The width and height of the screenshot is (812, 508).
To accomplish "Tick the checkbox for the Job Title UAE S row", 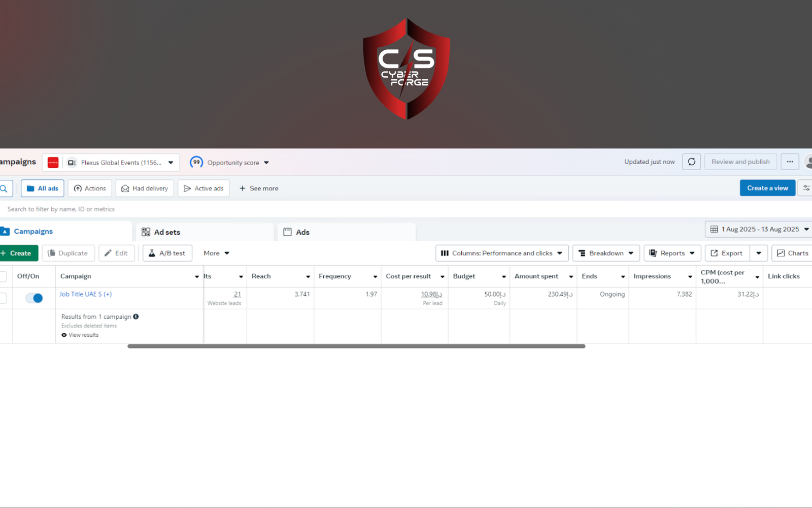I will point(3,298).
